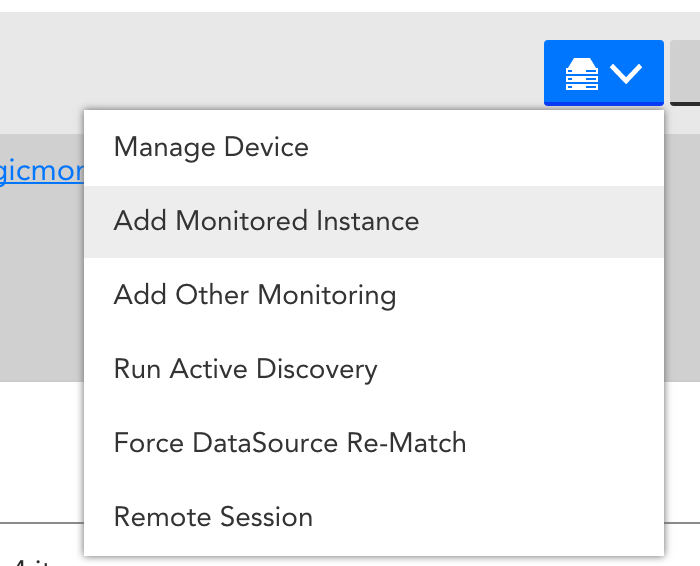
Task: Click the gray button beside the blue dropdown
Action: [x=685, y=73]
